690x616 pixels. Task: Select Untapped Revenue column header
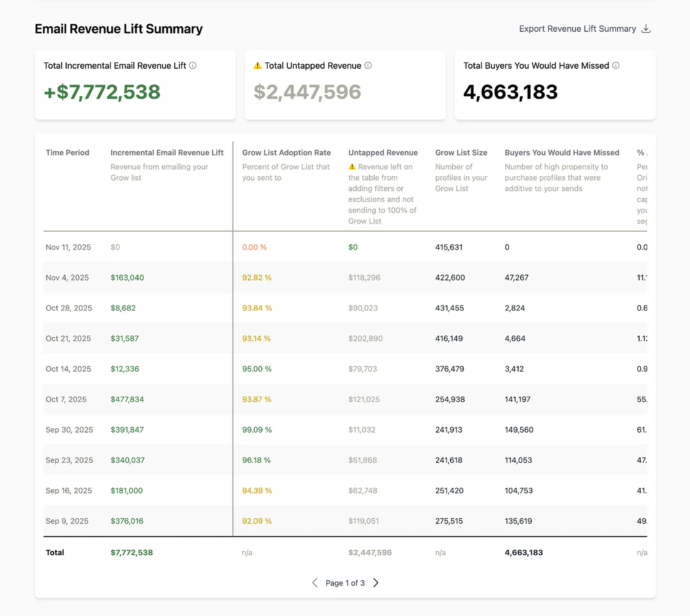pos(383,152)
